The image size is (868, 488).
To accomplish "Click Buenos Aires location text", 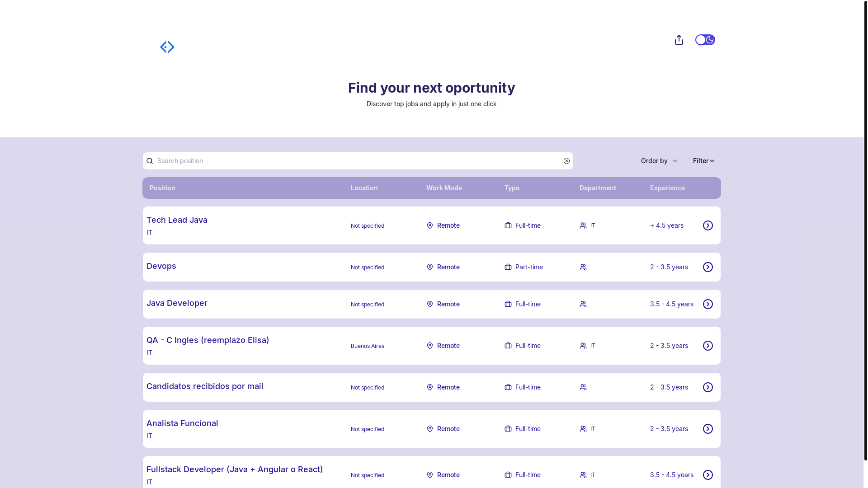I will (368, 346).
